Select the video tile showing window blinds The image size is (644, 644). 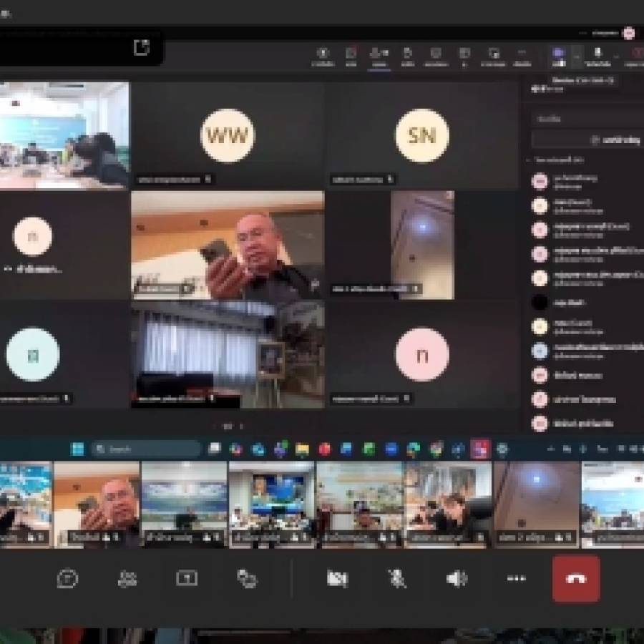pos(228,354)
